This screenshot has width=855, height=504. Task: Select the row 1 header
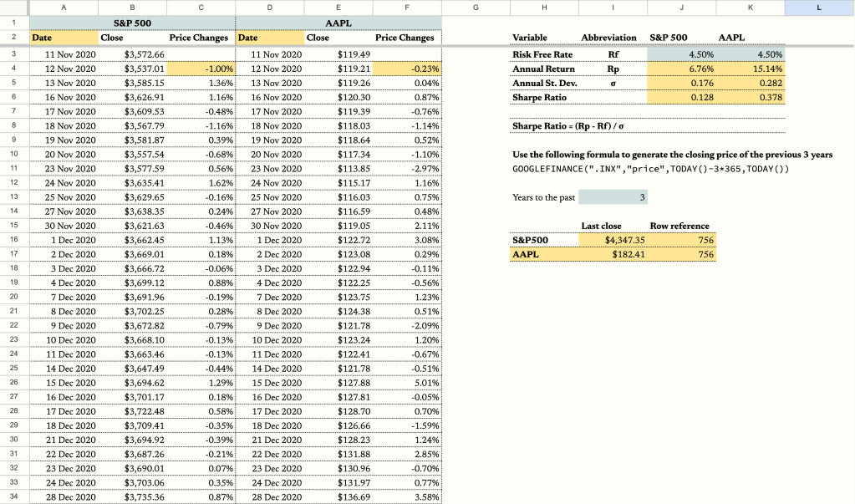tap(14, 22)
